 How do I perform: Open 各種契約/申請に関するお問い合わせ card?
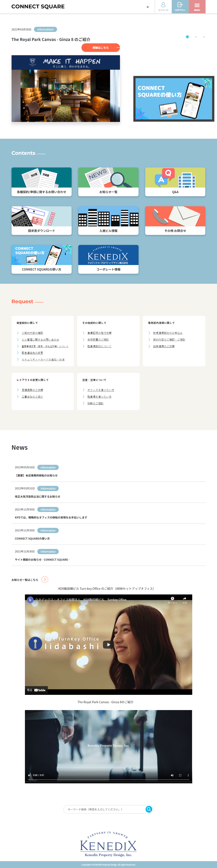[x=41, y=182]
